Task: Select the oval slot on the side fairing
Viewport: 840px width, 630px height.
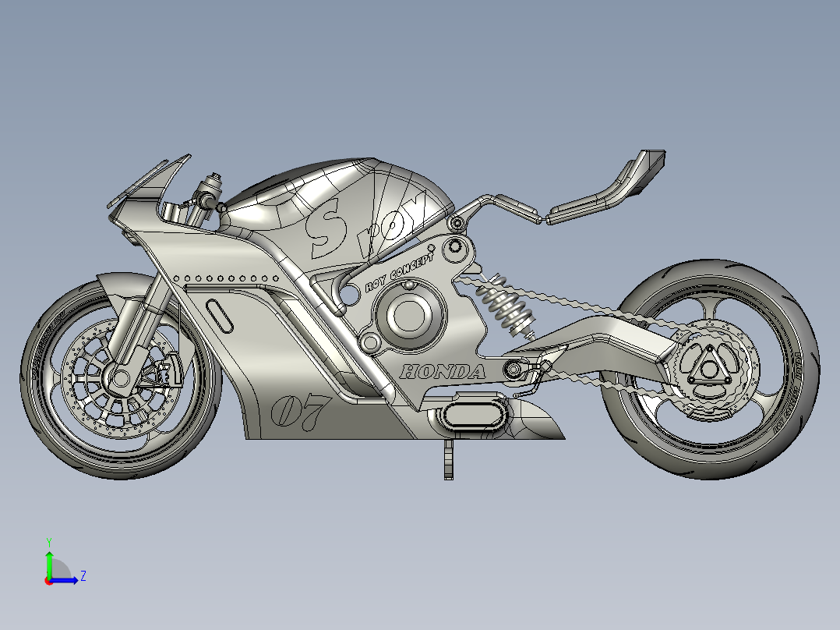Action: (220, 317)
